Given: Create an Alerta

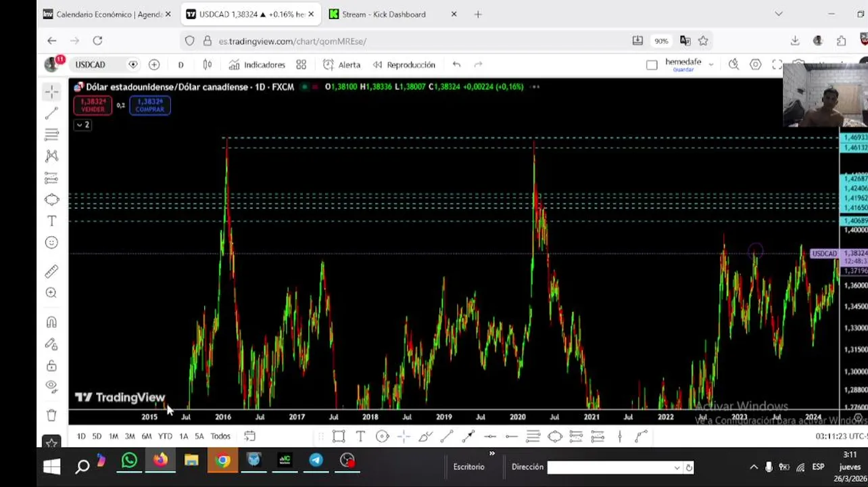Looking at the screenshot, I should point(342,65).
